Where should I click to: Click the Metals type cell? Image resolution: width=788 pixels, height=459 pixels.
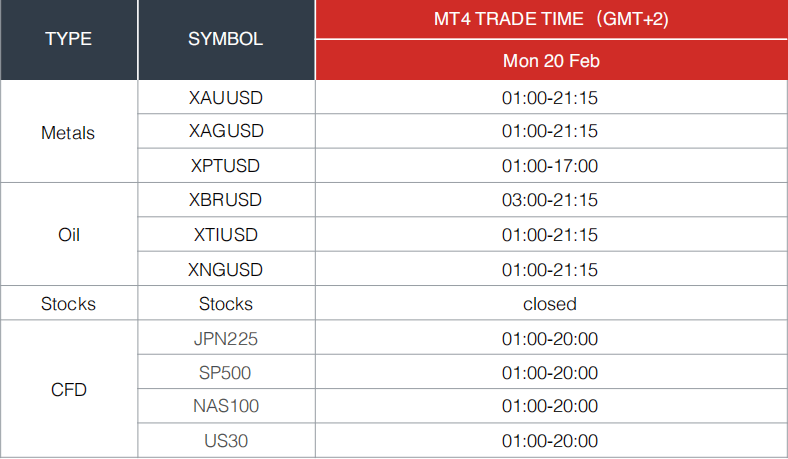(x=68, y=132)
